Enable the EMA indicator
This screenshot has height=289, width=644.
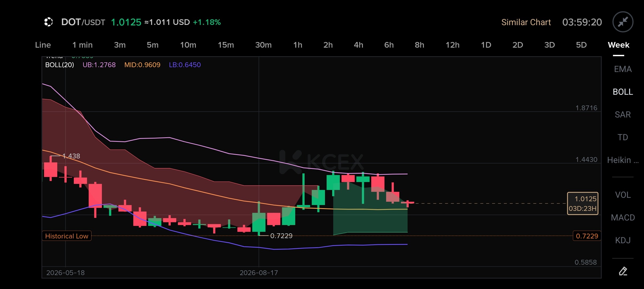(x=623, y=69)
